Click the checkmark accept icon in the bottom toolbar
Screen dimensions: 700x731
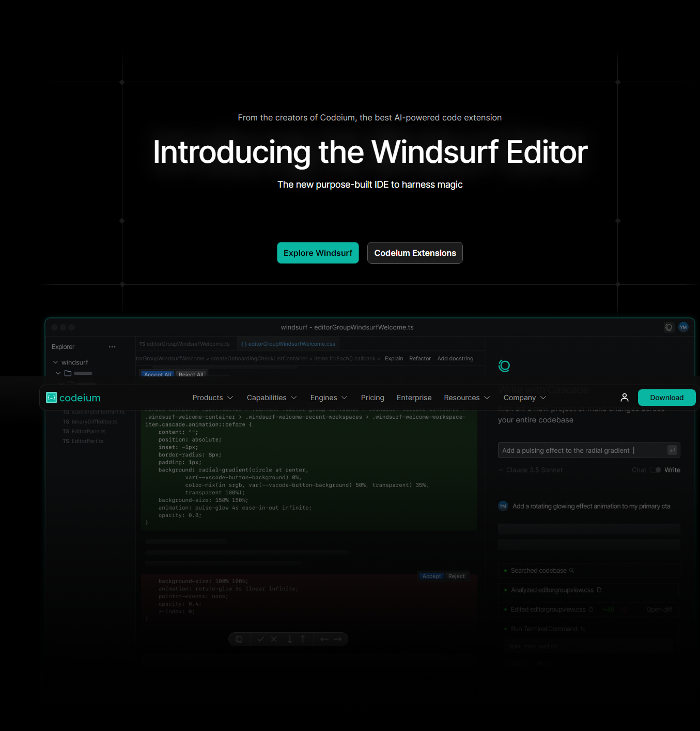(260, 639)
